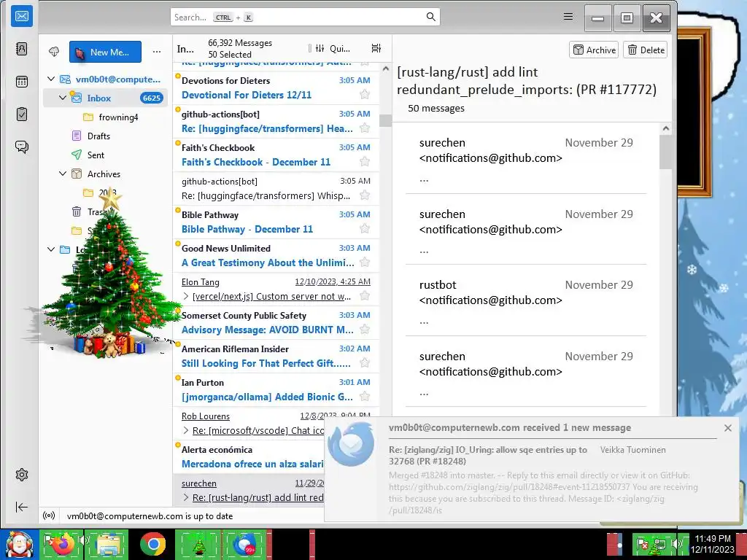The width and height of the screenshot is (747, 560).
Task: Star the Whisper huggingface message
Action: [365, 195]
